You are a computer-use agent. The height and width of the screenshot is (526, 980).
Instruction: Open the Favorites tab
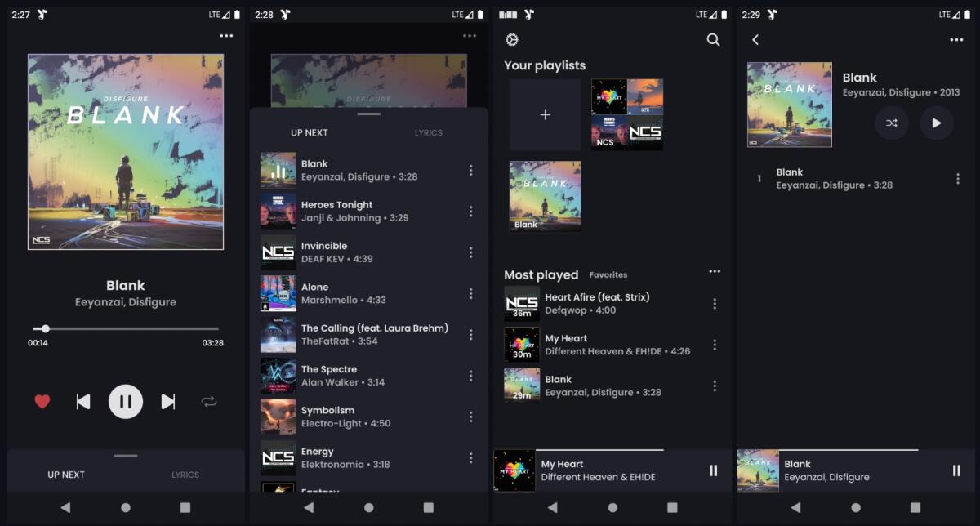tap(608, 275)
